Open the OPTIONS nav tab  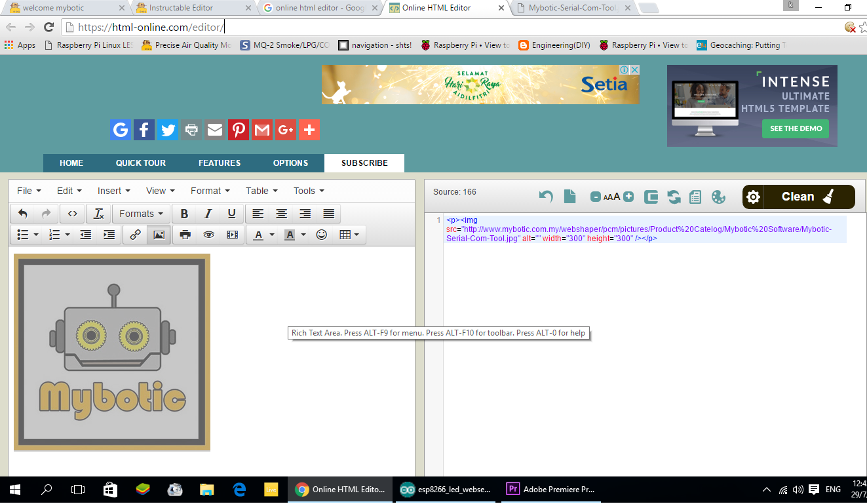pos(290,163)
